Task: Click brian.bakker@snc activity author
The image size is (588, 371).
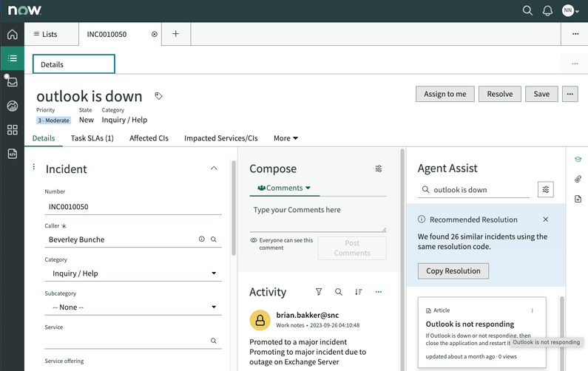Action: pyautogui.click(x=308, y=315)
